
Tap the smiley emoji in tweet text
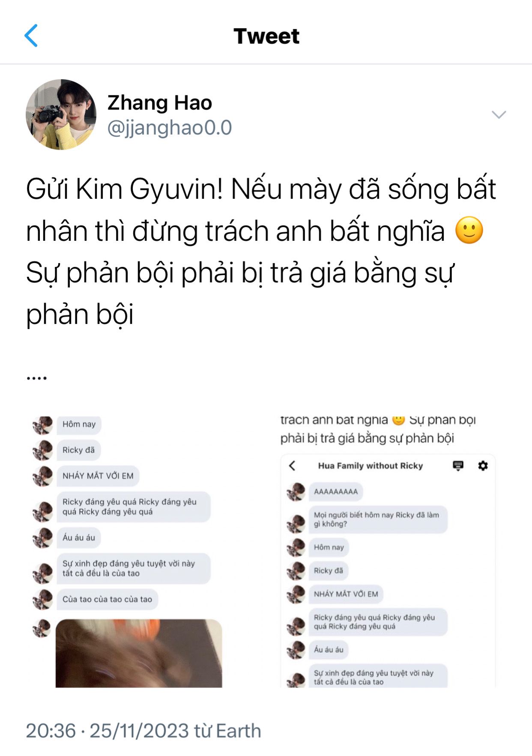click(469, 230)
